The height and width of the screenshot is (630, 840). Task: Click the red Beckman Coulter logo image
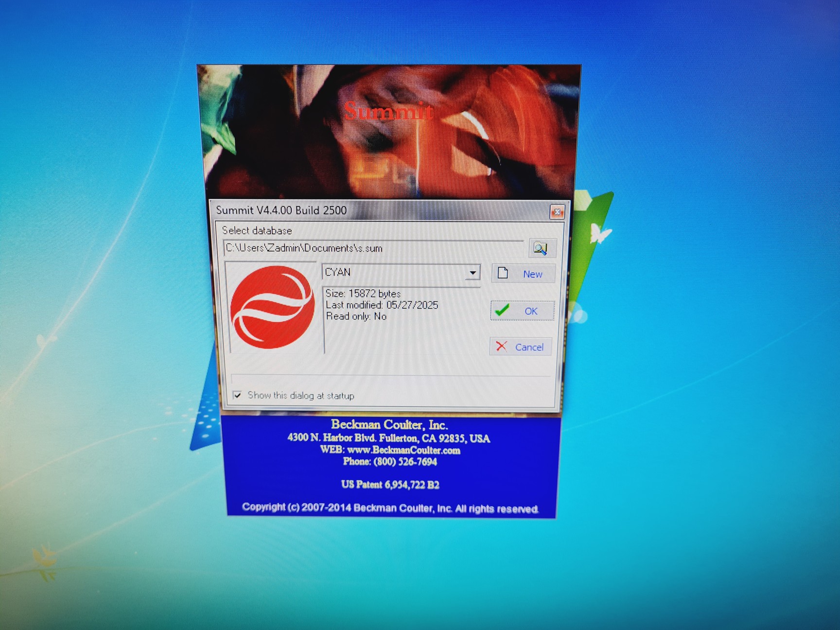272,307
